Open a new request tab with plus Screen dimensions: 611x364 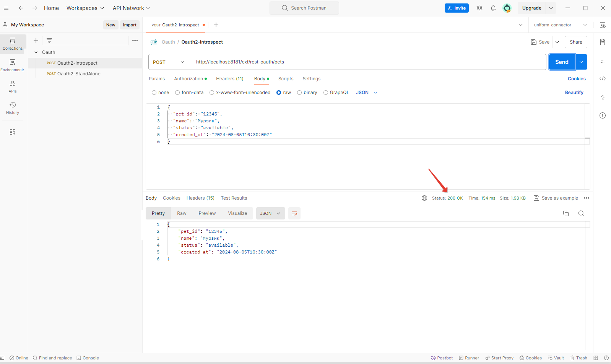click(x=216, y=25)
